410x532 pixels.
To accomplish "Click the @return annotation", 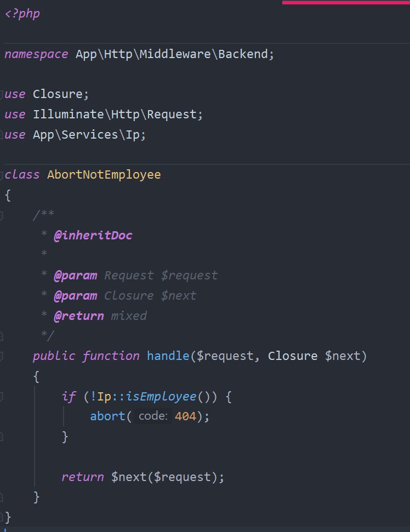I will [79, 316].
